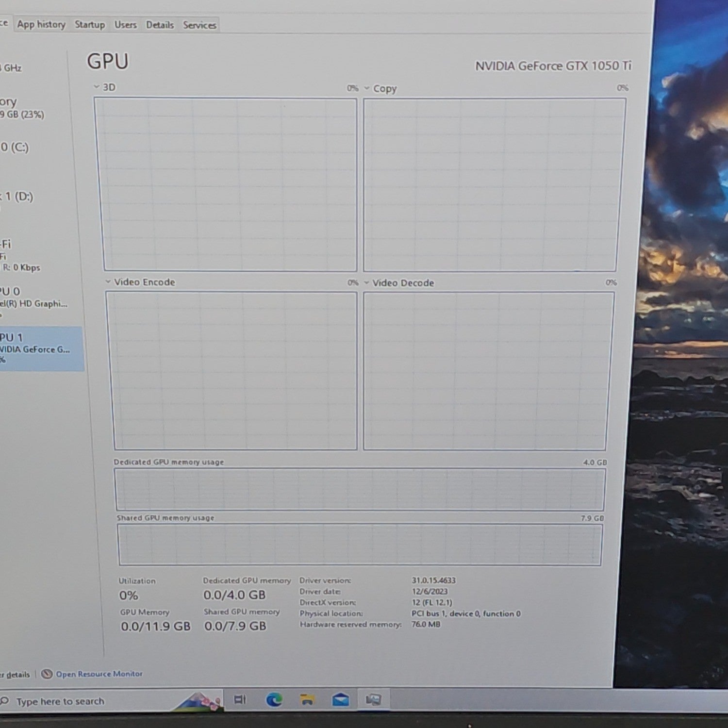728x728 pixels.
Task: Switch to the App history tab
Action: click(x=41, y=24)
